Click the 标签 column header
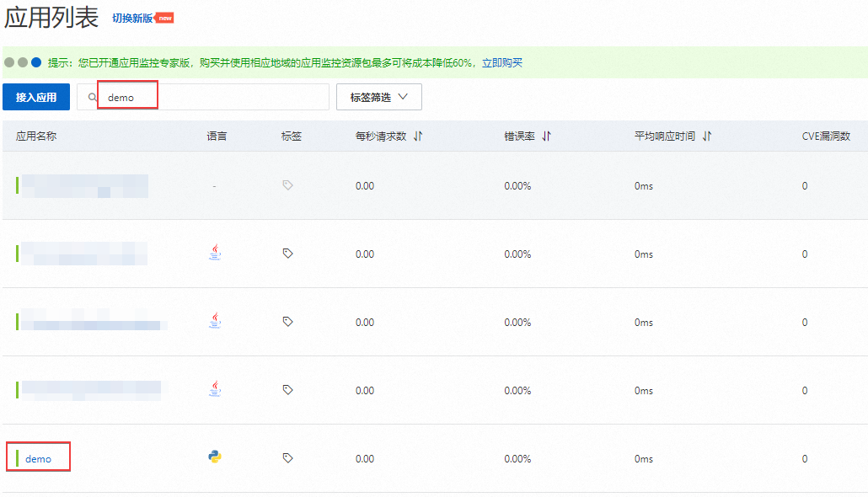 point(292,136)
